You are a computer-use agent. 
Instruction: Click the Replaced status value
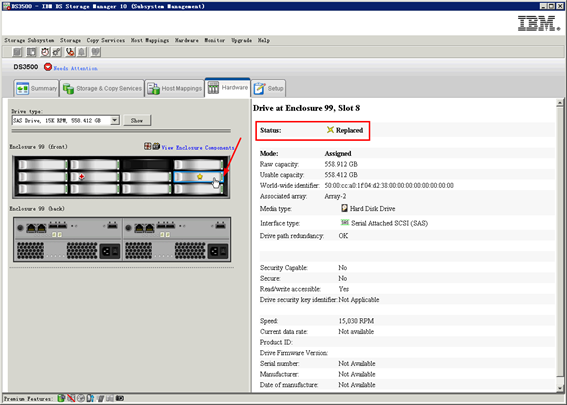pos(349,130)
